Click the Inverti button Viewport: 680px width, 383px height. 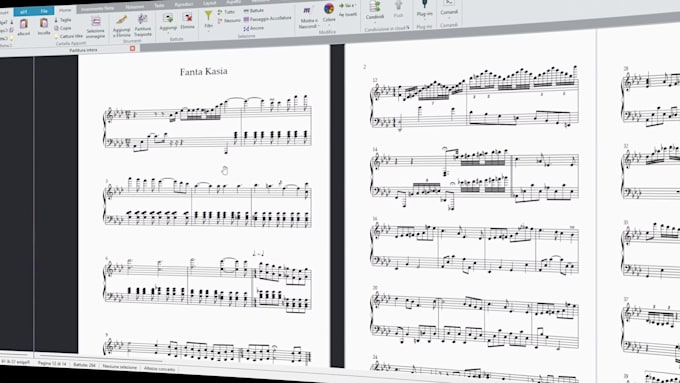[348, 14]
